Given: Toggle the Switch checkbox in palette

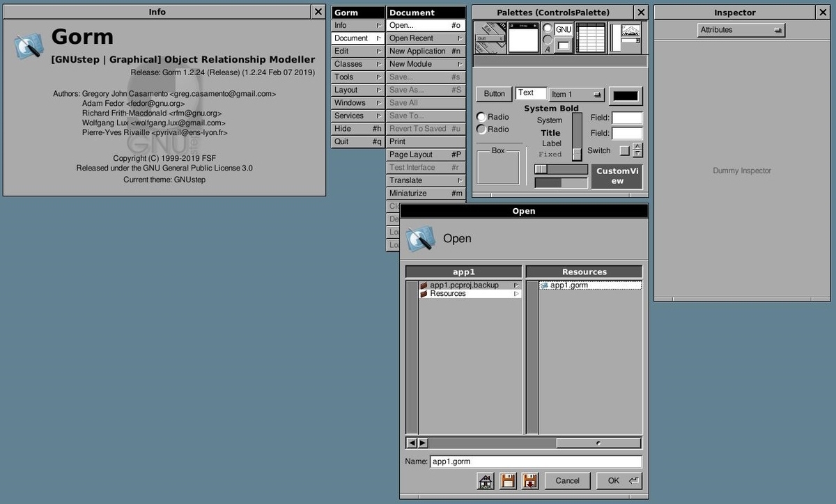Looking at the screenshot, I should (624, 150).
